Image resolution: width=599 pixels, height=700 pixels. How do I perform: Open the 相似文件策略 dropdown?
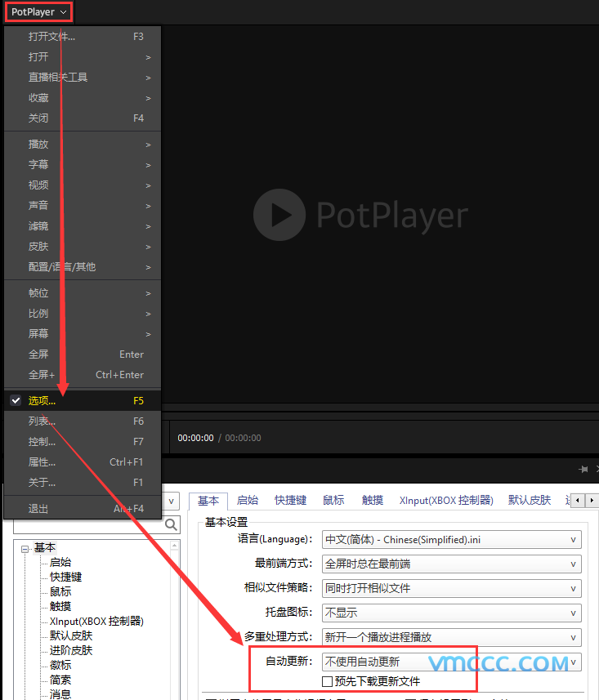point(452,588)
